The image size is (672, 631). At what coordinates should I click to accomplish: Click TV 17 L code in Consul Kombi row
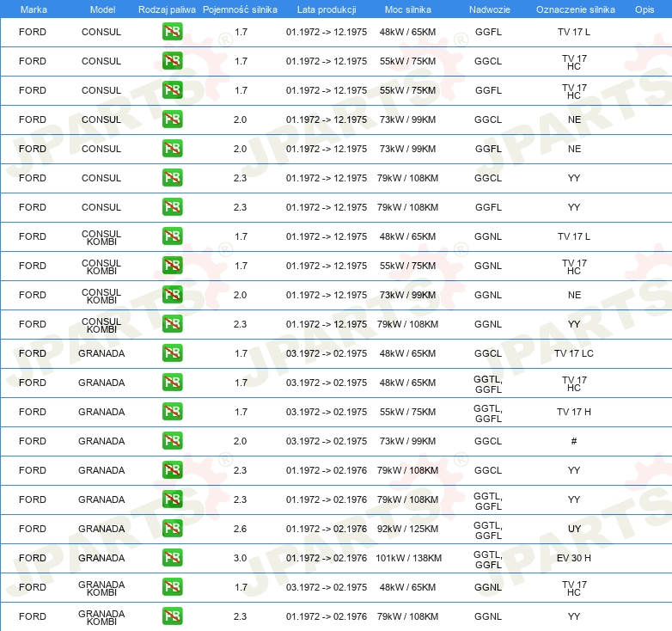(x=574, y=236)
